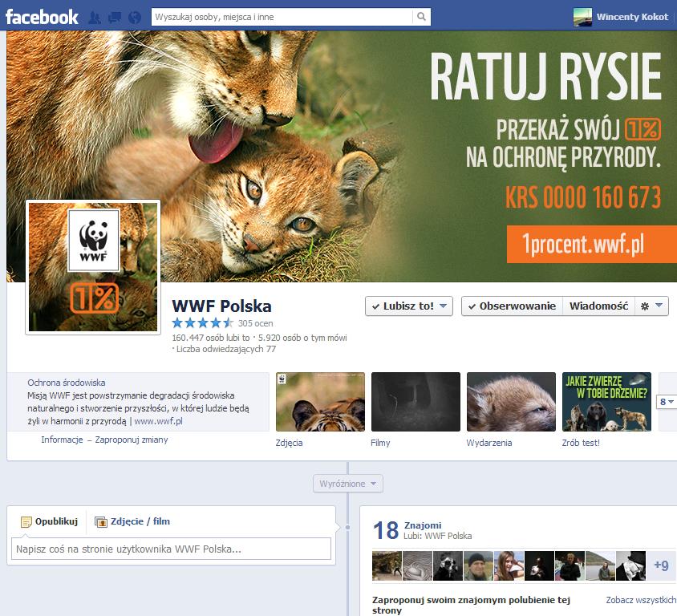Viewport: 677px width, 616px height.
Task: Show the +9 more friends tile
Action: 661,565
